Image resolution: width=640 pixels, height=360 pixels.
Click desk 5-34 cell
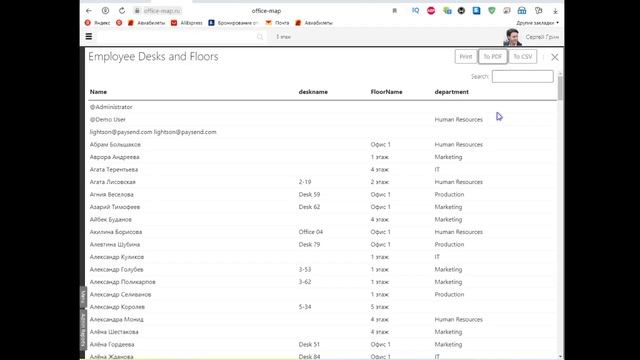point(305,307)
